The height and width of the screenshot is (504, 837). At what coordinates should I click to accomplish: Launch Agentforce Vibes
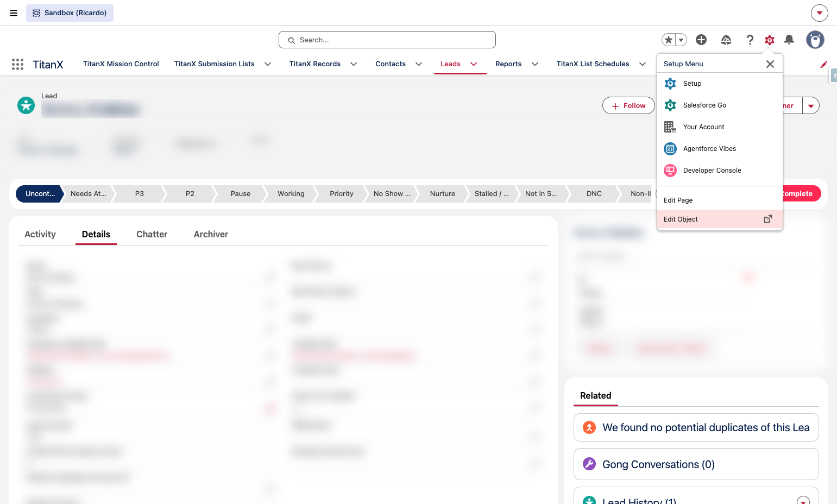click(x=720, y=149)
